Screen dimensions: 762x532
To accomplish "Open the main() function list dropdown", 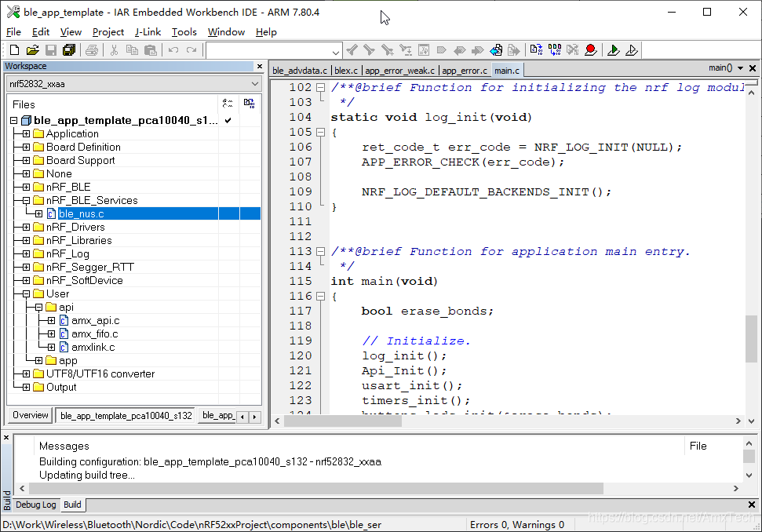I will coord(740,68).
